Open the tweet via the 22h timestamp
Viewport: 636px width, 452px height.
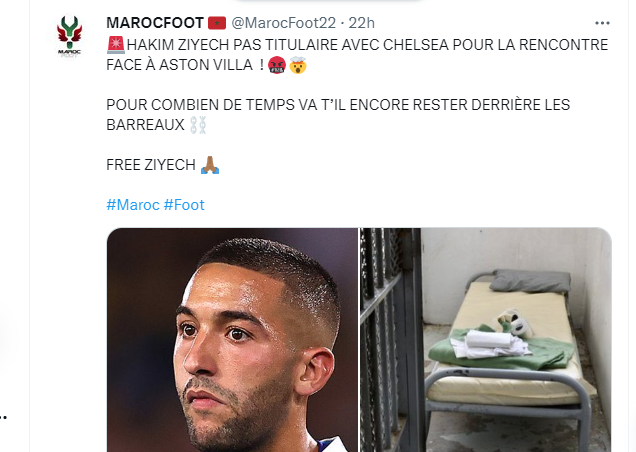click(x=361, y=23)
